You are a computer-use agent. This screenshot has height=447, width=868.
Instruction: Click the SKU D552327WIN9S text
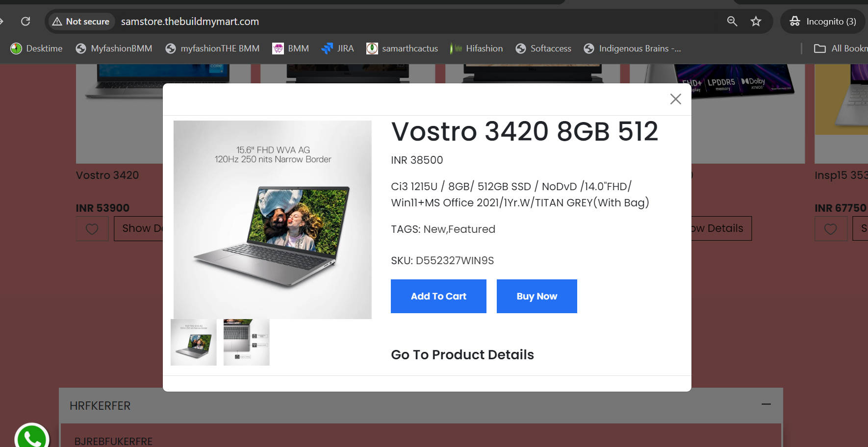(x=442, y=260)
